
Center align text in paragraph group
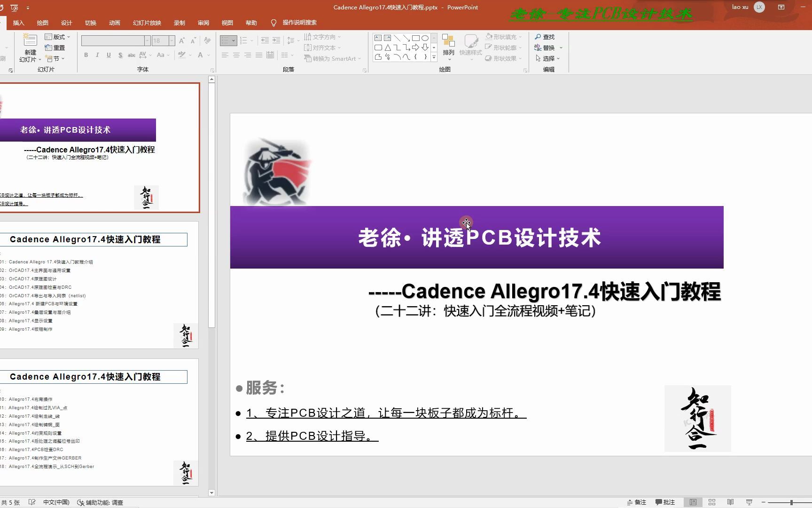(236, 55)
